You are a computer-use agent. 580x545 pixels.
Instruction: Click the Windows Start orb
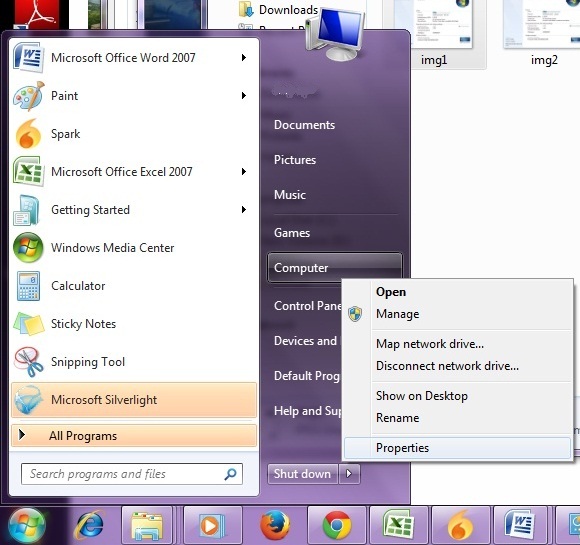pyautogui.click(x=27, y=525)
